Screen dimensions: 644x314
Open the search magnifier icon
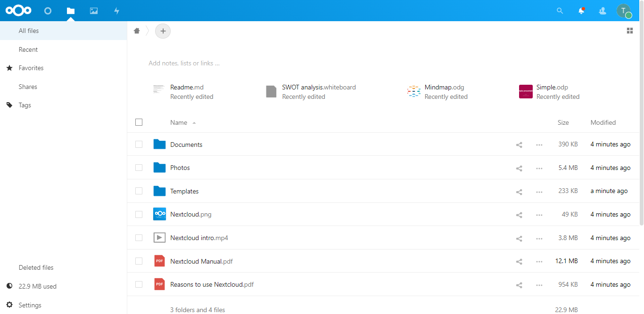point(560,10)
